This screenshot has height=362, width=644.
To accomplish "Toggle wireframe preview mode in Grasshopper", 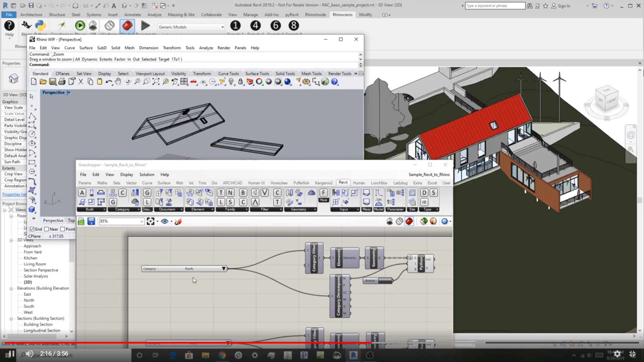I will click(399, 221).
